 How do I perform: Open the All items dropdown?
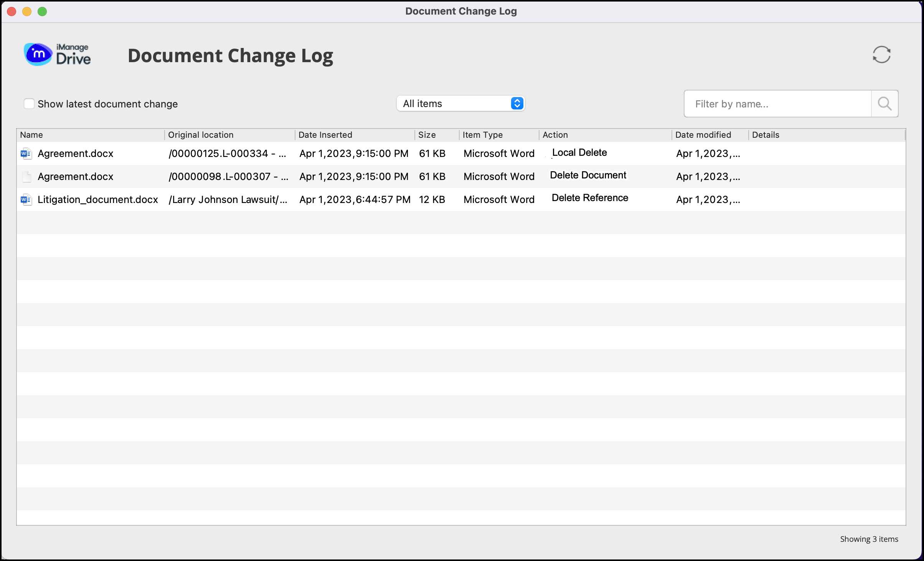pos(460,104)
